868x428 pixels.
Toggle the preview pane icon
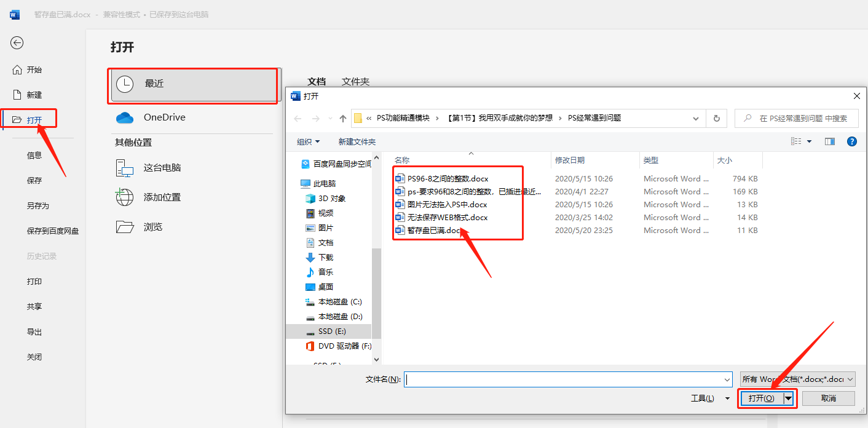click(x=830, y=141)
